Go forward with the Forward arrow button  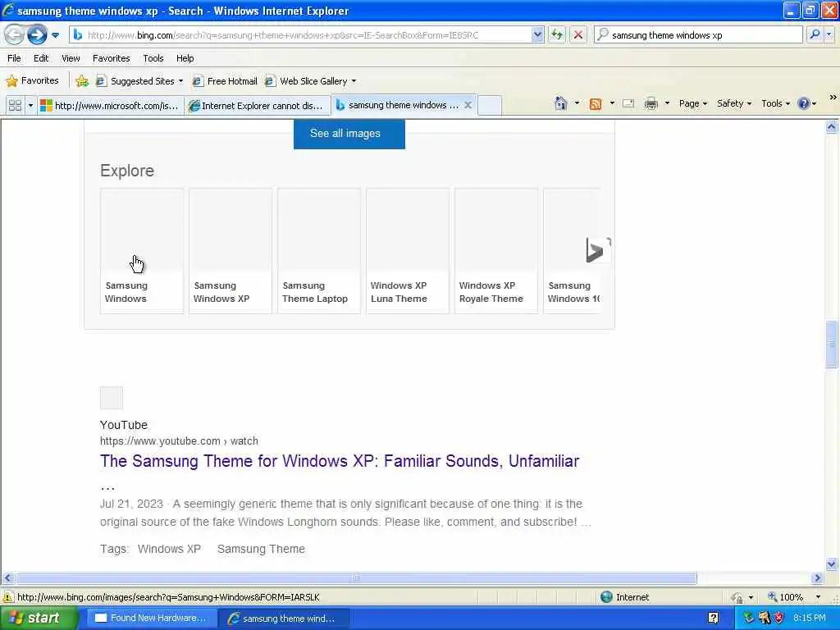tap(37, 35)
